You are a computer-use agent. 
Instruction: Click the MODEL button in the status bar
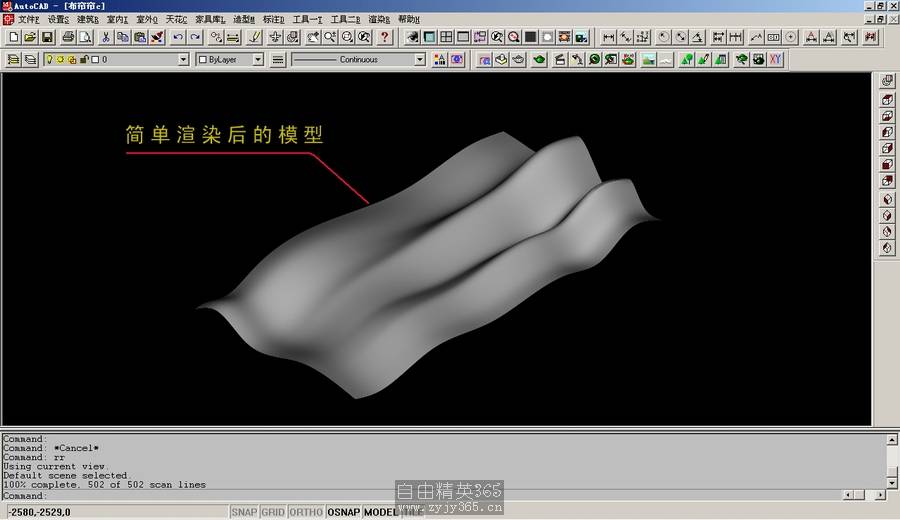click(380, 512)
